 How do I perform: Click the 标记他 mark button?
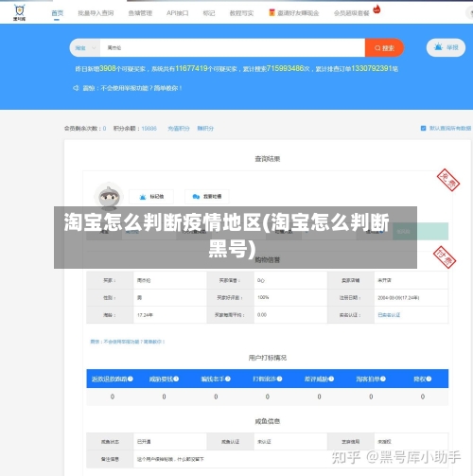point(151,197)
